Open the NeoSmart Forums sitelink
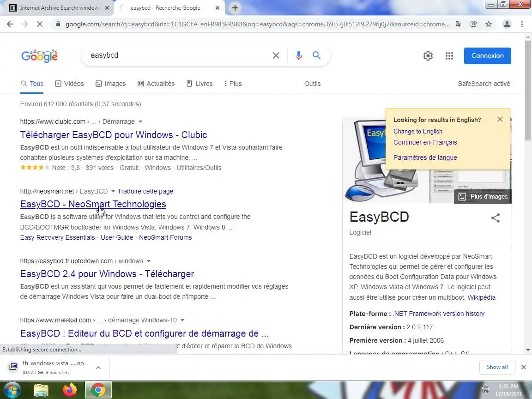This screenshot has height=399, width=532. tap(165, 237)
